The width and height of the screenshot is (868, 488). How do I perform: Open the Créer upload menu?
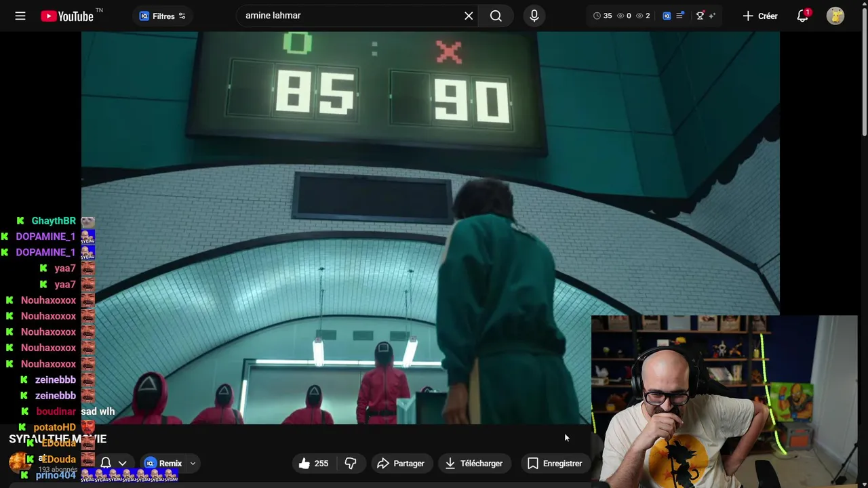pyautogui.click(x=760, y=16)
